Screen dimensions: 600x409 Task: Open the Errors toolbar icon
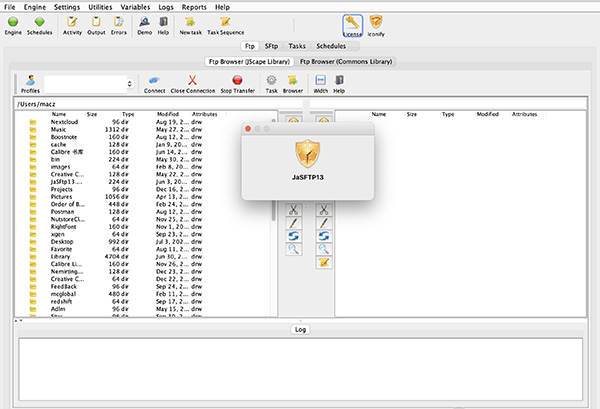tap(119, 22)
